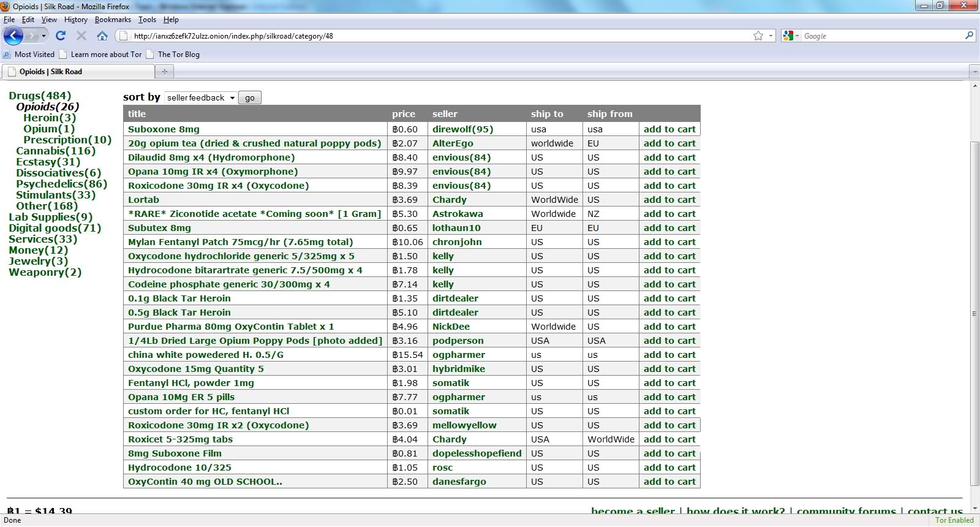Reload the current page
The image size is (980, 527).
point(61,36)
